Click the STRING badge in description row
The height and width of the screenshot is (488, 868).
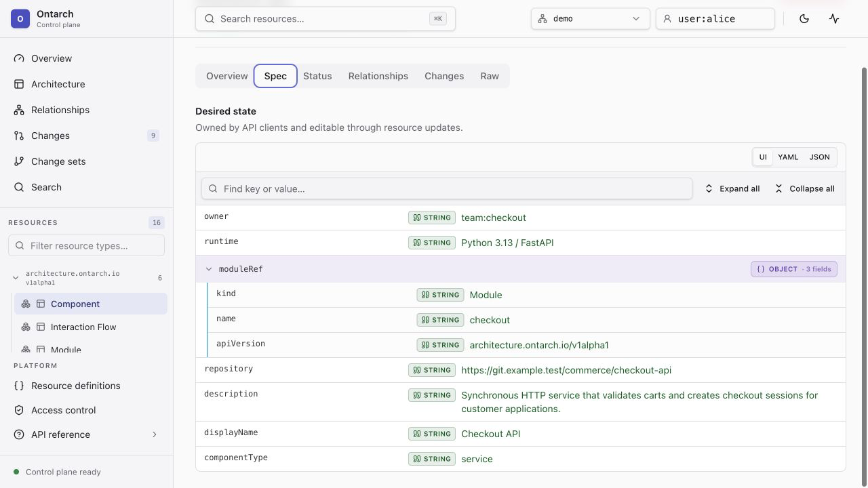pos(432,395)
